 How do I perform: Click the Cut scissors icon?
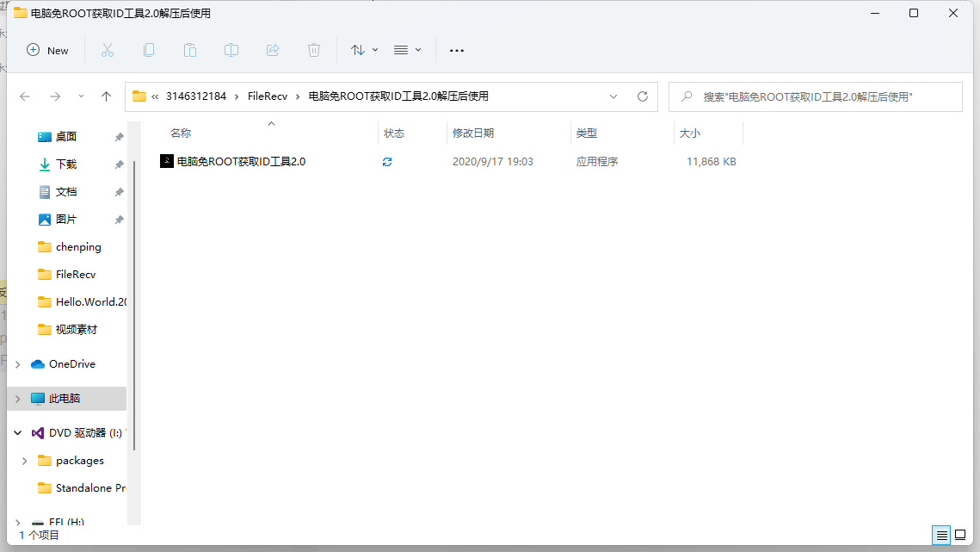[x=108, y=50]
